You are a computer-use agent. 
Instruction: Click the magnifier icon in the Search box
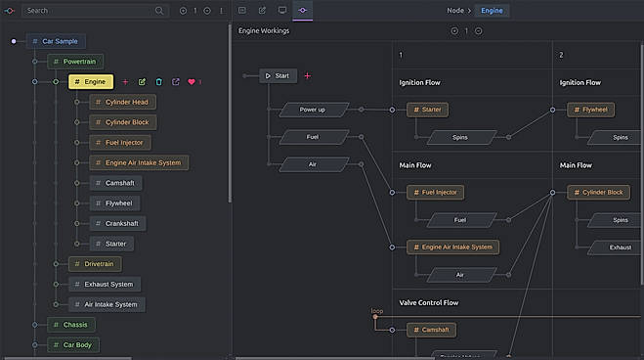pos(159,11)
